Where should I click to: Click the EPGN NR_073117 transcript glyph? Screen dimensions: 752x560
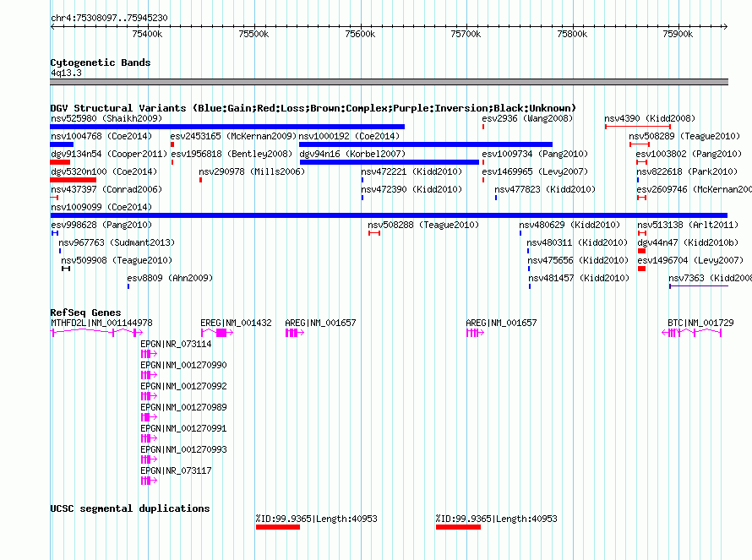pyautogui.click(x=149, y=481)
